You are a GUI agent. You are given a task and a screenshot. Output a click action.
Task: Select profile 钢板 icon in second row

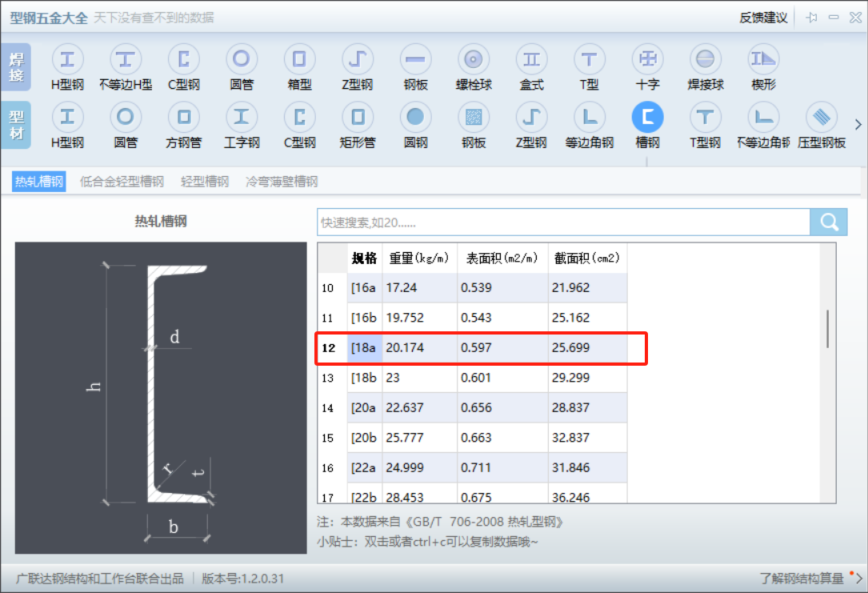pyautogui.click(x=474, y=117)
